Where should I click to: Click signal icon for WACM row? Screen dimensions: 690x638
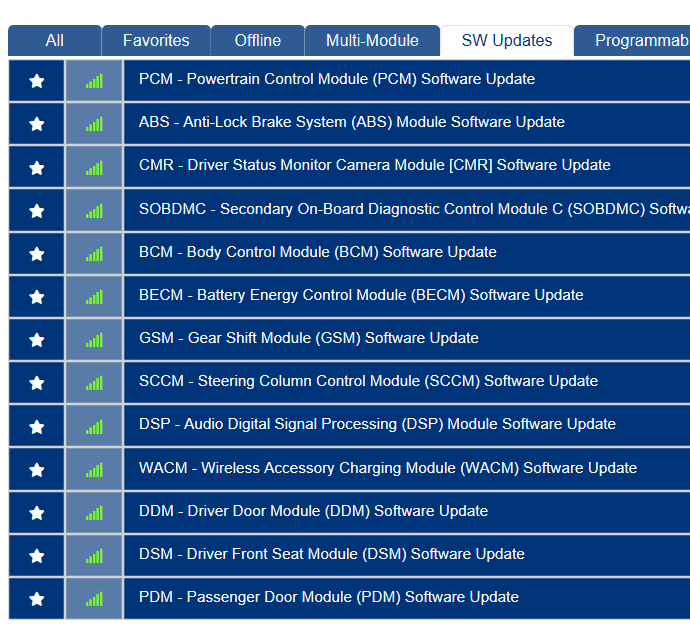pos(94,470)
